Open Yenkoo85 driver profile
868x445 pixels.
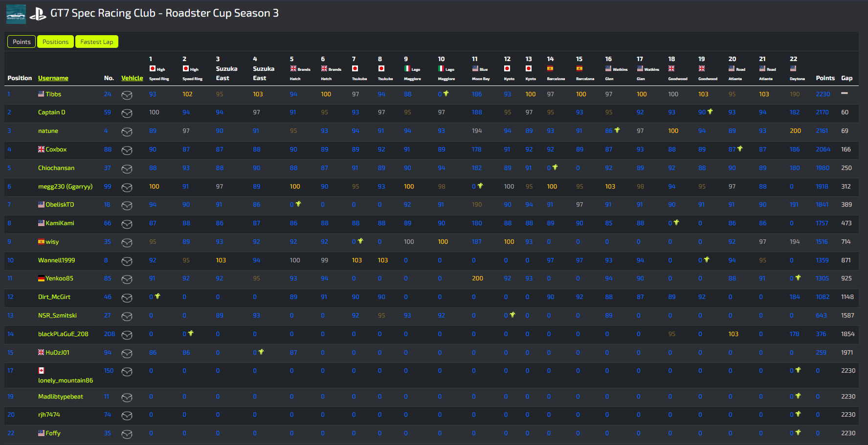tap(59, 278)
